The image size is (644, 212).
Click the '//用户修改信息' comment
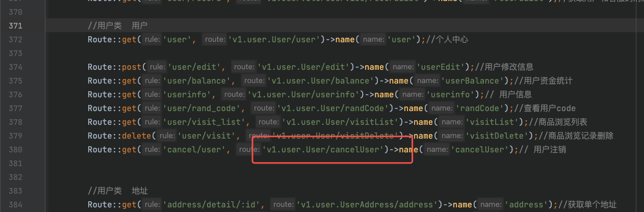click(x=504, y=67)
